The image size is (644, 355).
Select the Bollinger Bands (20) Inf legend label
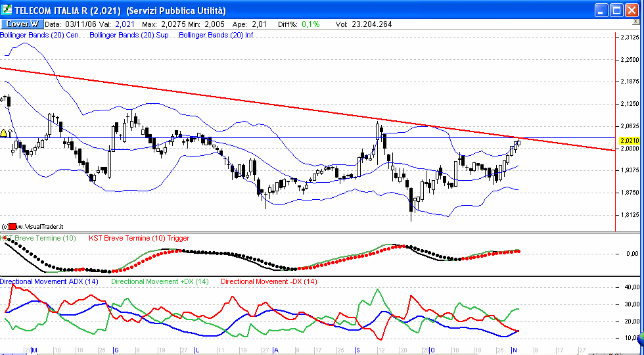coord(216,35)
